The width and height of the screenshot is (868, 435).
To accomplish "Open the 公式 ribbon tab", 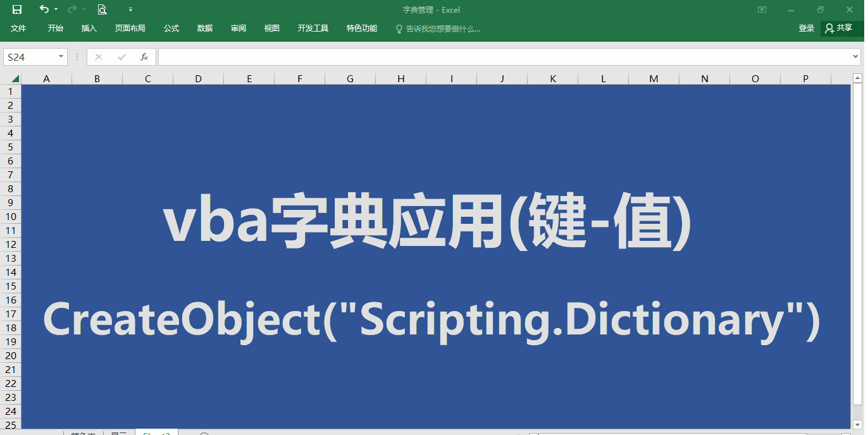I will coord(171,28).
